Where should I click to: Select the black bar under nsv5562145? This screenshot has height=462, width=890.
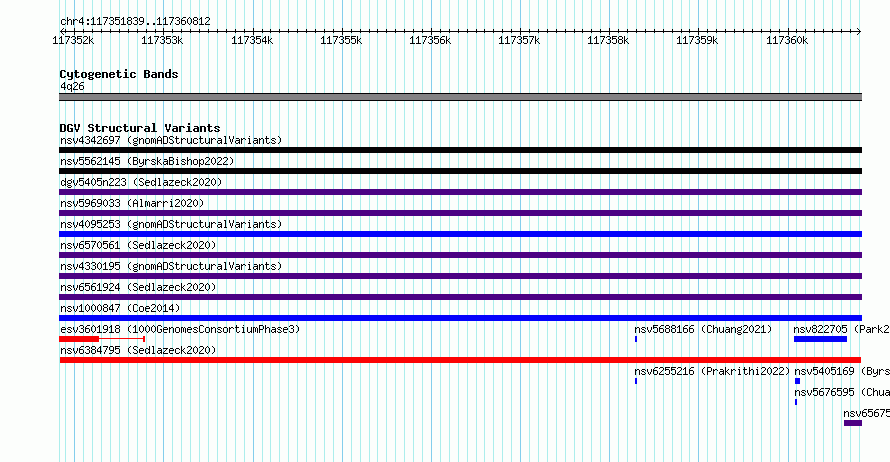(x=460, y=171)
